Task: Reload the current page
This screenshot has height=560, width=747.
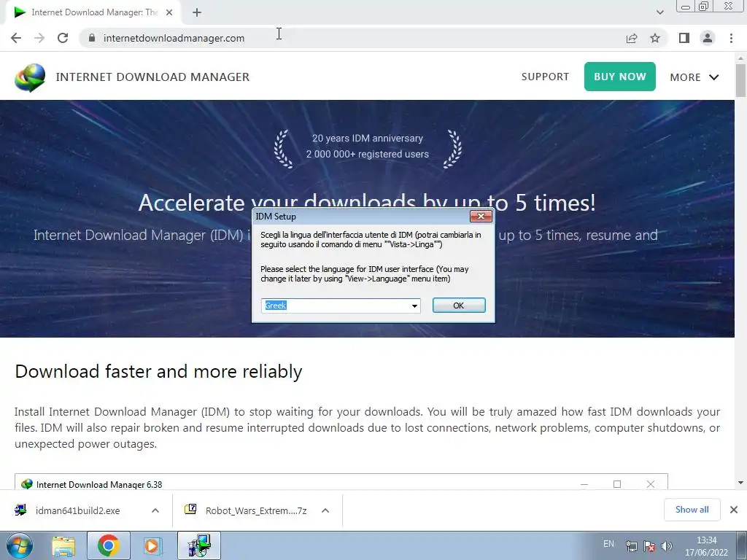Action: click(63, 38)
